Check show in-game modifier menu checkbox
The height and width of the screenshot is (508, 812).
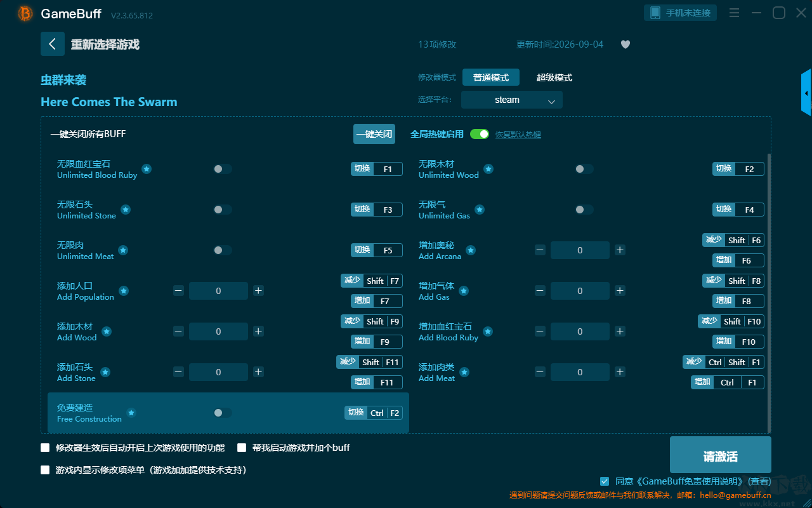(x=45, y=470)
